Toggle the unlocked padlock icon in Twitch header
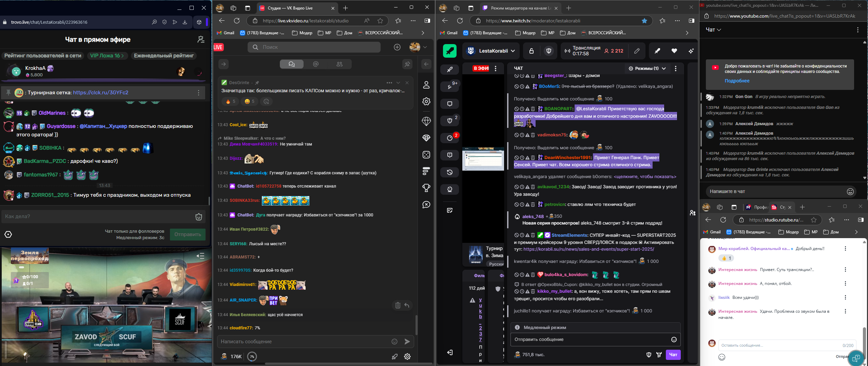 pyautogui.click(x=532, y=51)
